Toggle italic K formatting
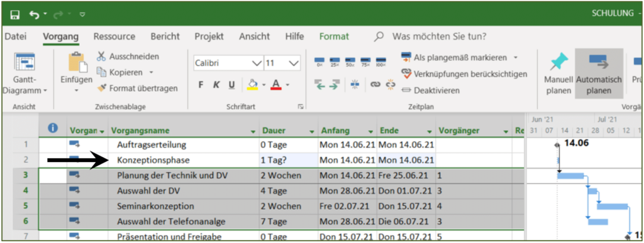This screenshot has width=644, height=243. pos(216,85)
